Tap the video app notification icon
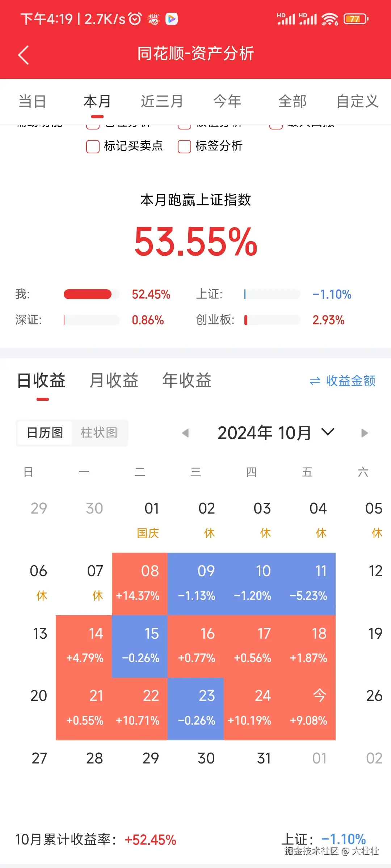Viewport: 391px width, 868px height. [x=172, y=19]
